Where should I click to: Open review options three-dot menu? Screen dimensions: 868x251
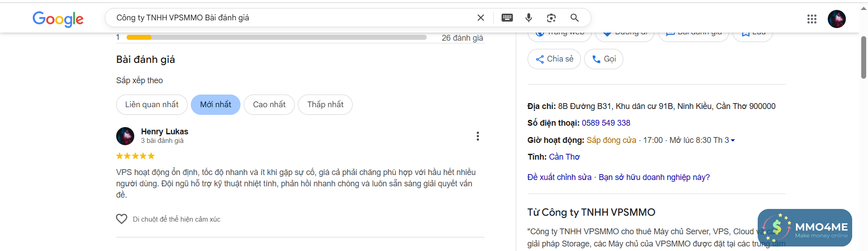pyautogui.click(x=477, y=136)
